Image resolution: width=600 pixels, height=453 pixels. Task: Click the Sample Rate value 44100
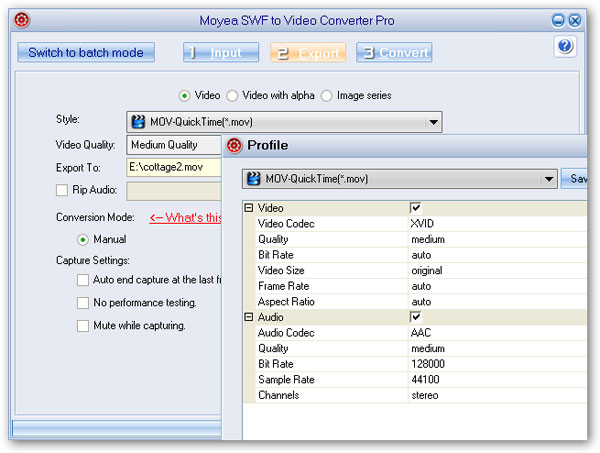click(x=425, y=380)
